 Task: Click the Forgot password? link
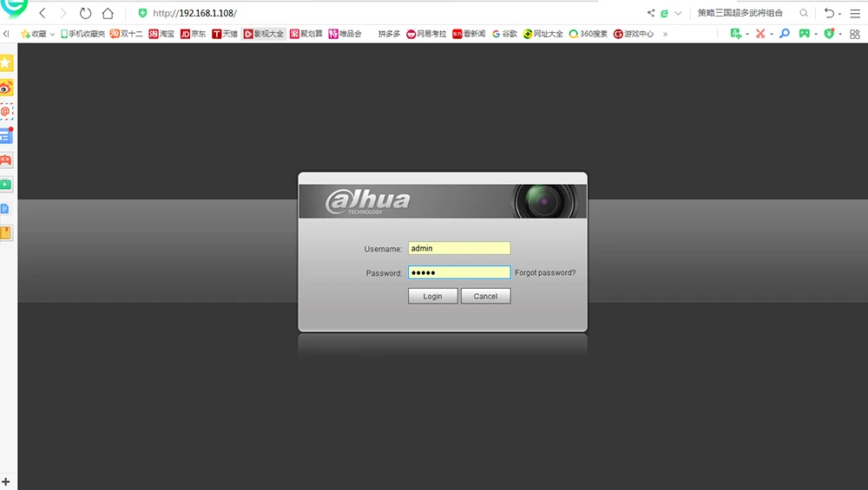545,272
